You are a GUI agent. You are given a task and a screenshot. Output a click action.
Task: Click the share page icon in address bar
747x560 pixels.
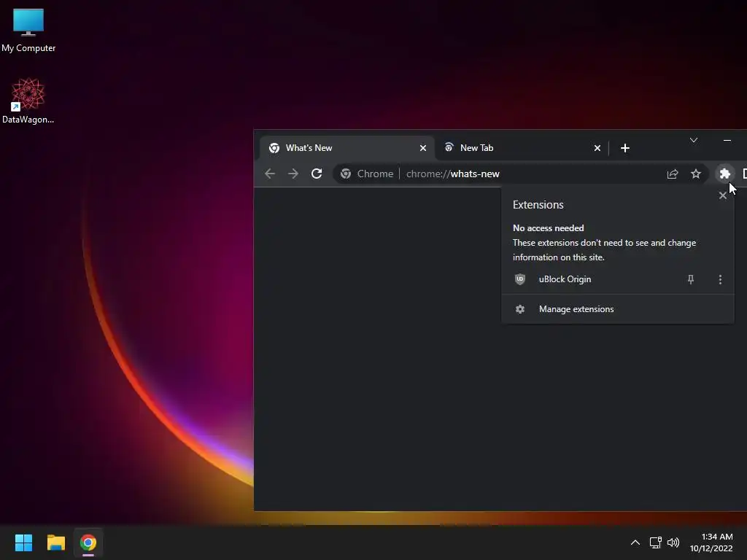tap(672, 174)
